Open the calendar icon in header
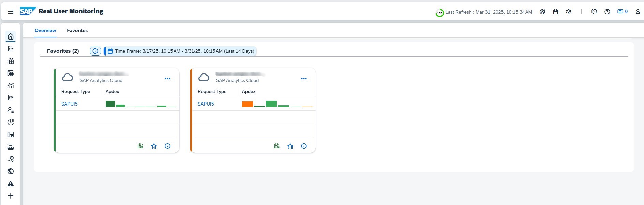Image resolution: width=644 pixels, height=205 pixels. click(555, 12)
